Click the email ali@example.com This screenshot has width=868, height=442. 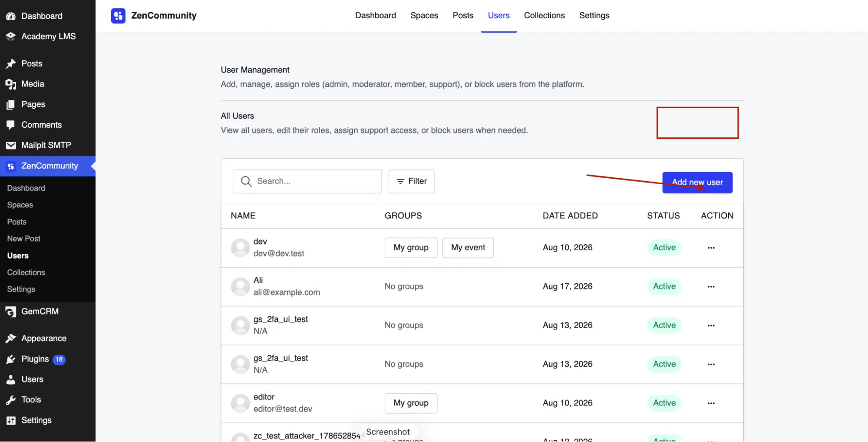tap(287, 292)
